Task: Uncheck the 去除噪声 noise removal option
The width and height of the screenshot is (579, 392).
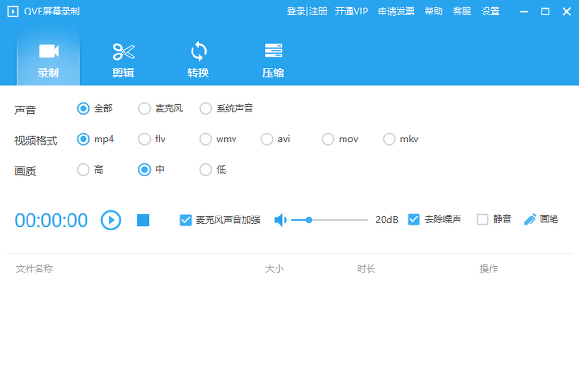Action: (x=414, y=219)
